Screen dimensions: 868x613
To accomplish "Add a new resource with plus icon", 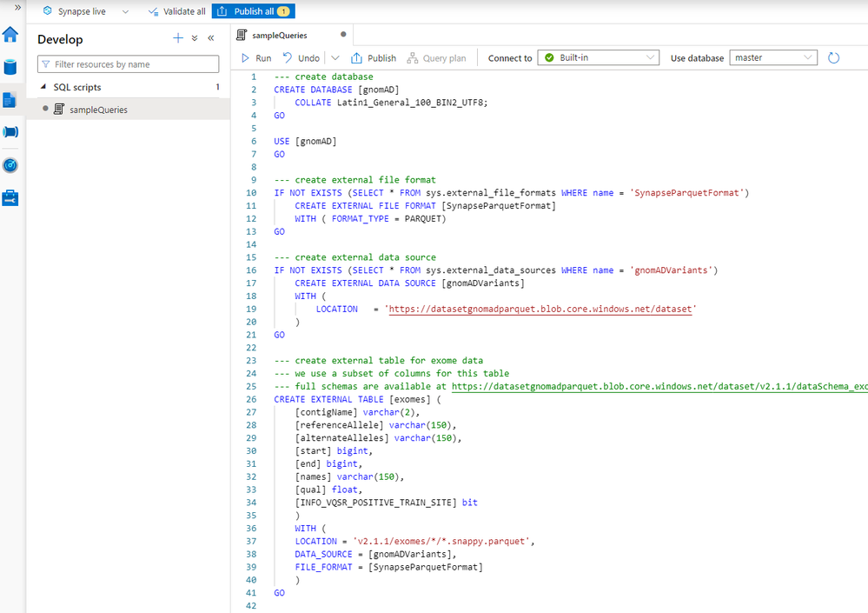I will (178, 38).
